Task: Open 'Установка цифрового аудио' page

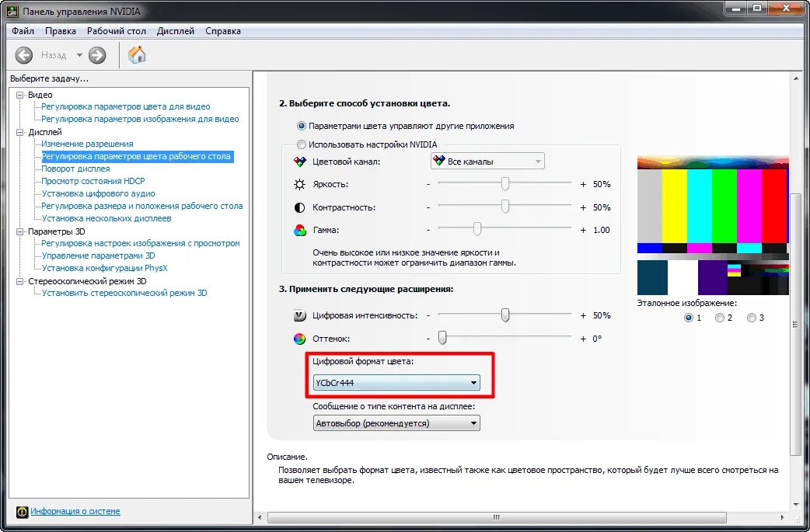Action: point(98,193)
